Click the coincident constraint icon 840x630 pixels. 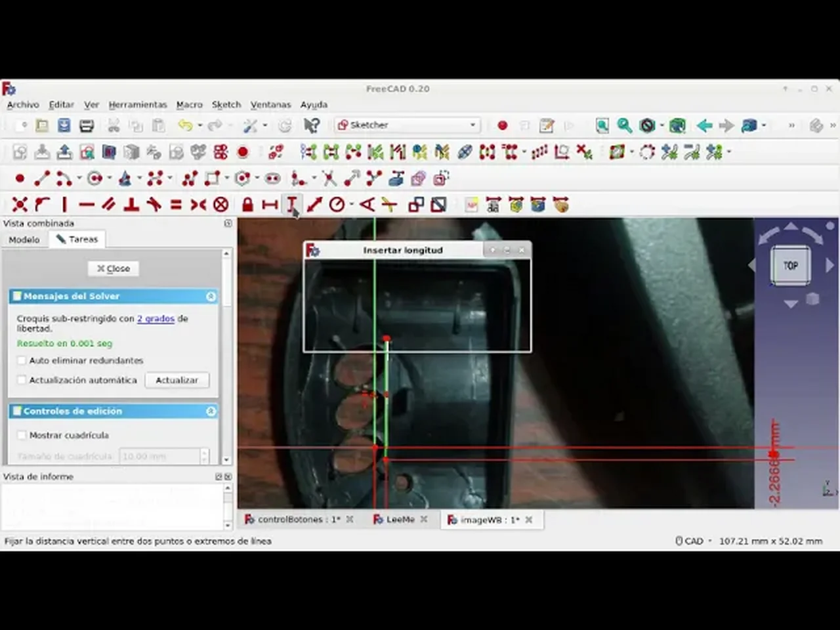coord(20,205)
